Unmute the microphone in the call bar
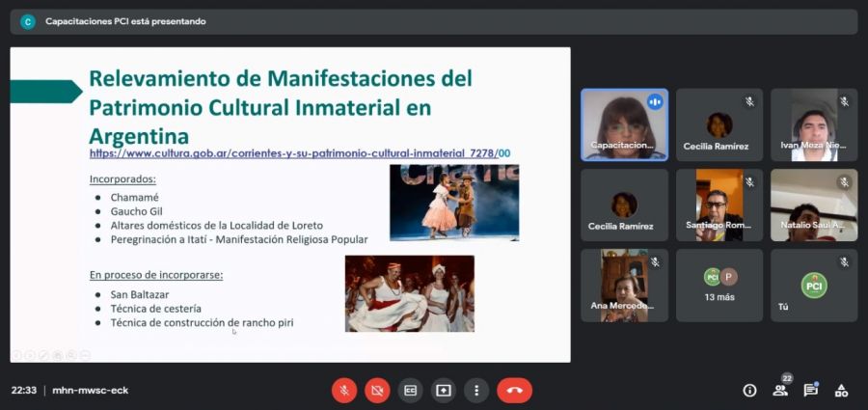868x410 pixels. coord(344,390)
